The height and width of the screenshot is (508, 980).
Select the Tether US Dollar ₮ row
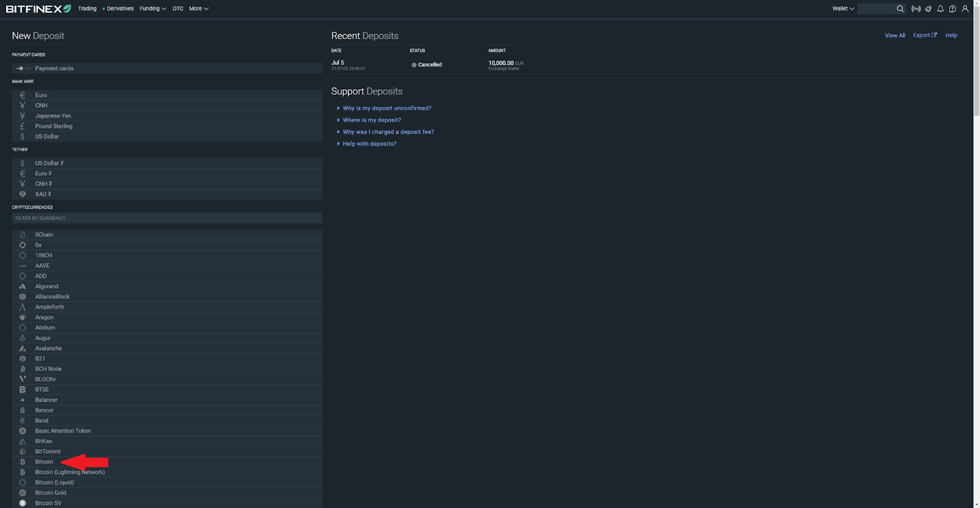click(x=167, y=163)
